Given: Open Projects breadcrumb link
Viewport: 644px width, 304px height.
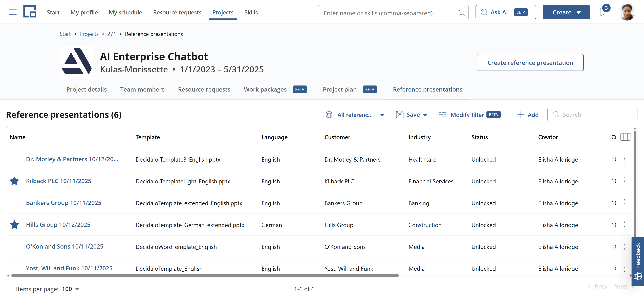Looking at the screenshot, I should click(89, 34).
